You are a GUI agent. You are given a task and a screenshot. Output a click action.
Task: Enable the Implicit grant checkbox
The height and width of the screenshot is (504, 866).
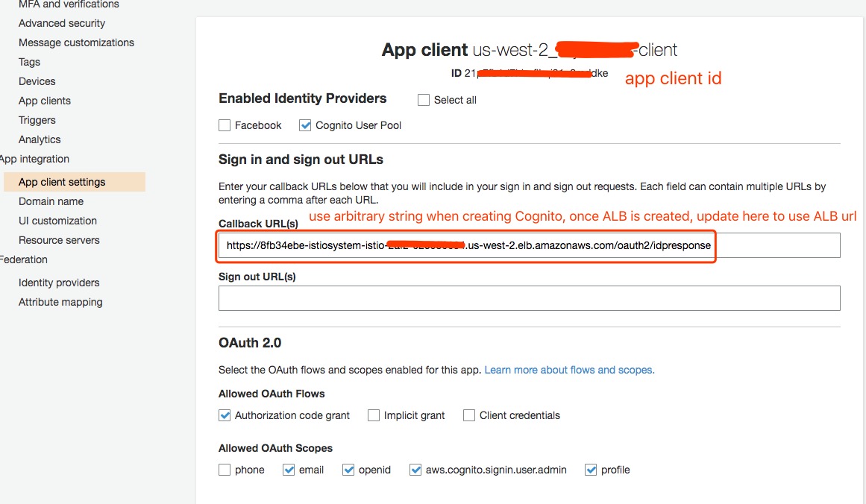[374, 415]
